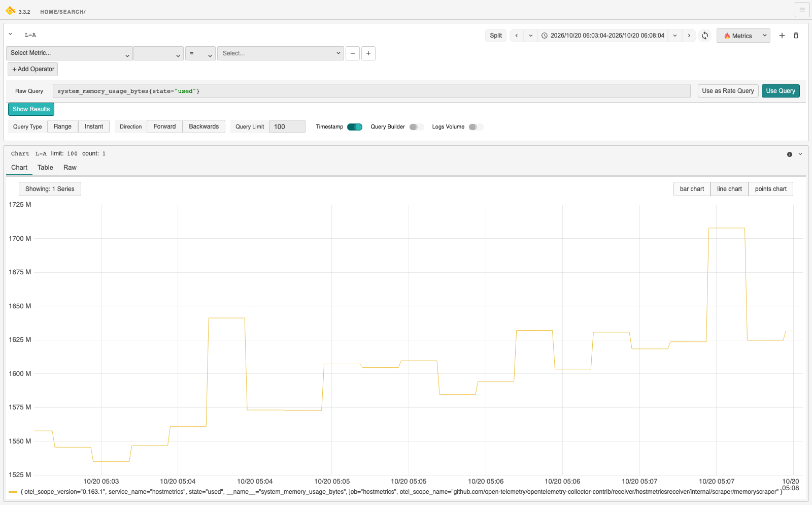Open the Select... value dropdown

(281, 53)
